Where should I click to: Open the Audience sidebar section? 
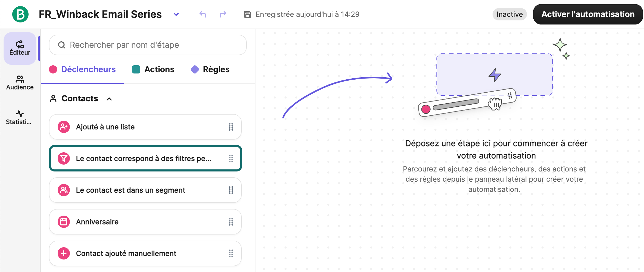[20, 83]
